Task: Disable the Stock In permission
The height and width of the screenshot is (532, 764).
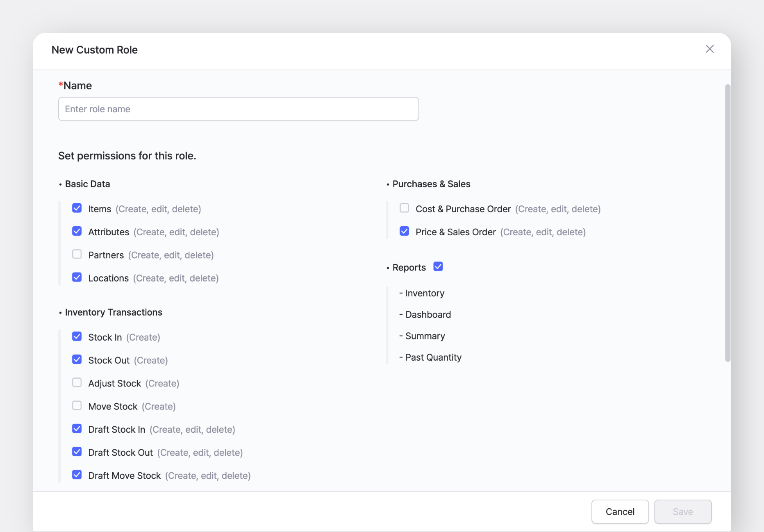Action: click(77, 336)
